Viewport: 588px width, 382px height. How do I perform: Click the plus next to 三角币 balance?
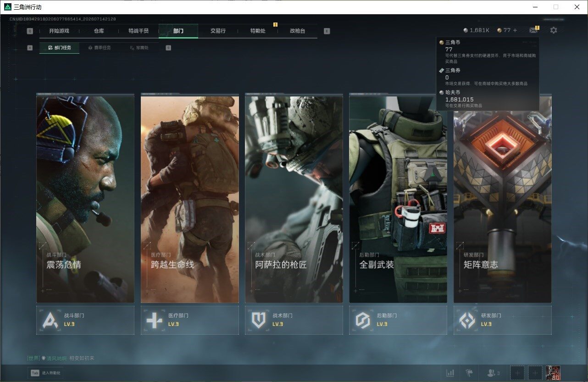tap(515, 30)
